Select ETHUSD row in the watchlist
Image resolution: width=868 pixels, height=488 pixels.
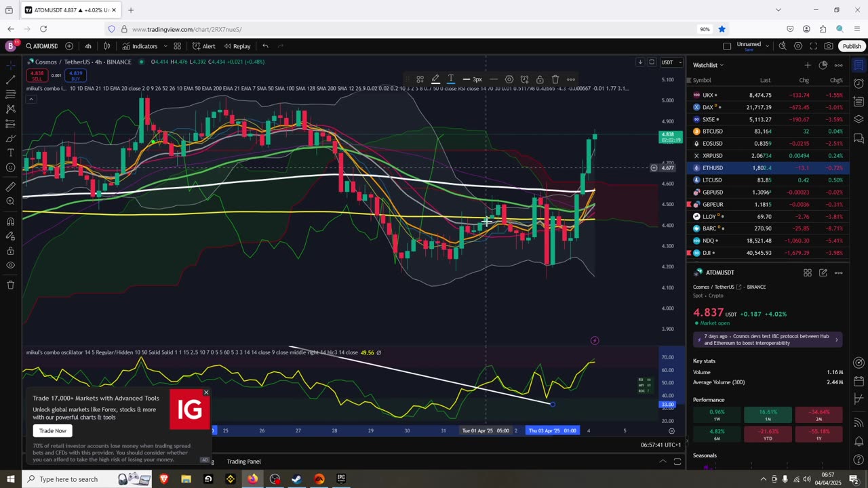(768, 168)
